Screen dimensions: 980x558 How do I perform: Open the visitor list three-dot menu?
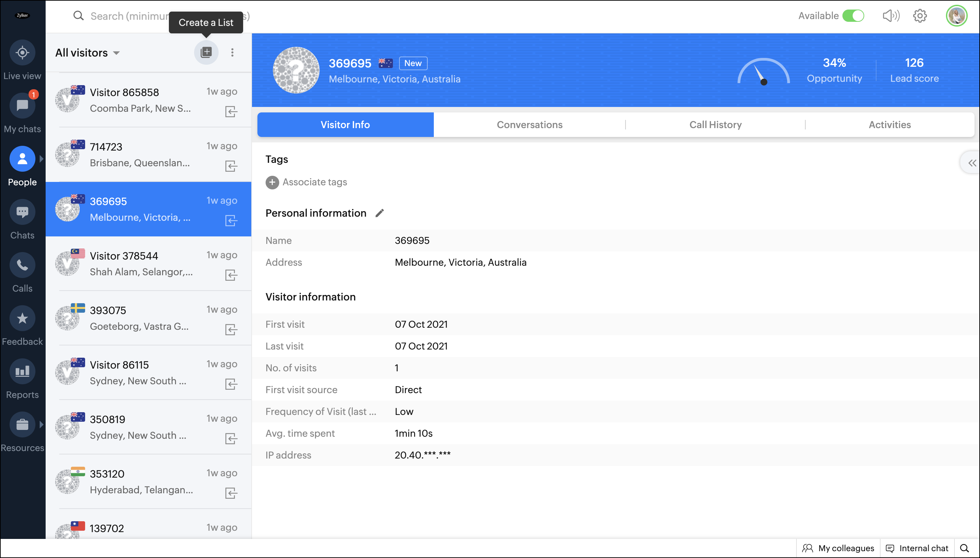[232, 52]
